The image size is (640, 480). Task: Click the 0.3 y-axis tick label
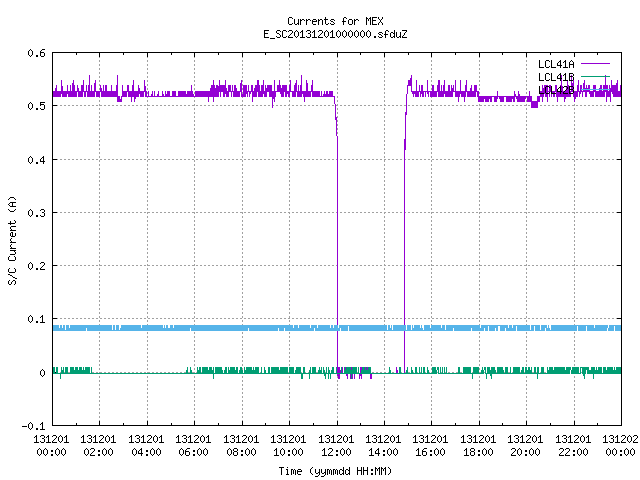[x=36, y=213]
